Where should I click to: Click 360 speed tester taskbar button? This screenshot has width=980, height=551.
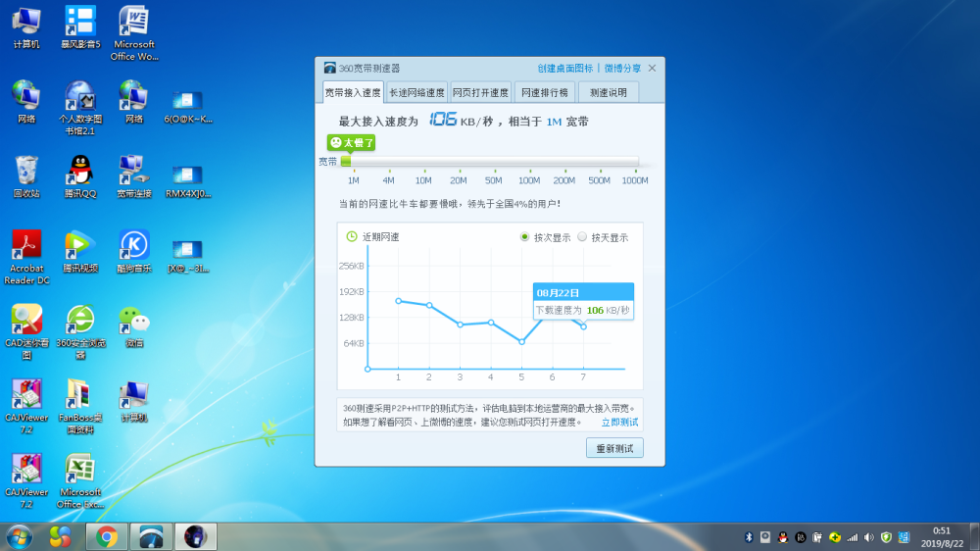pyautogui.click(x=151, y=536)
